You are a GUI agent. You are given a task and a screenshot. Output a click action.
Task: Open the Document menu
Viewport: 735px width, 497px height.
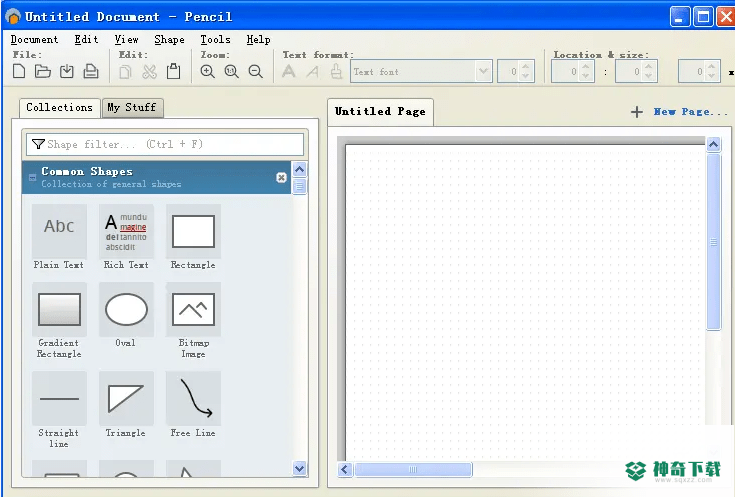pos(34,39)
